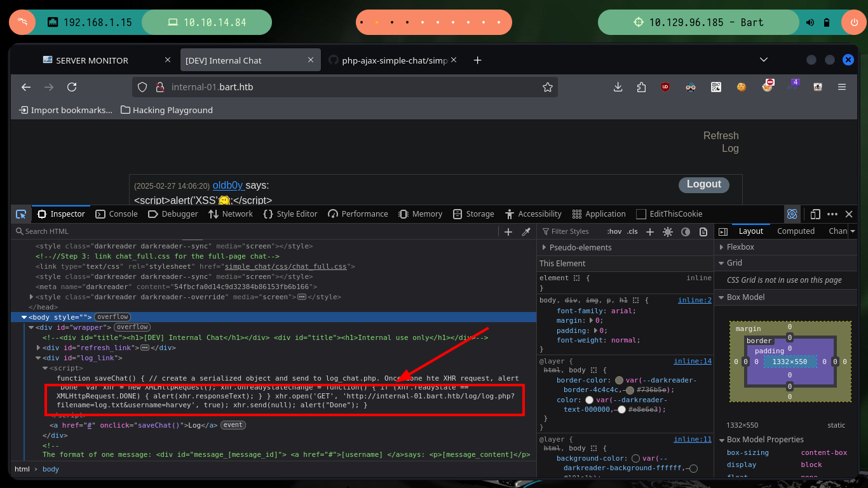Toggle print media simulation
The image size is (868, 488).
(x=703, y=232)
